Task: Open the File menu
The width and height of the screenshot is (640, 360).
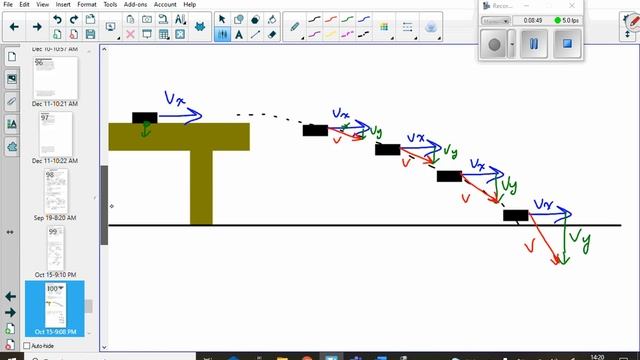Action: coord(8,4)
